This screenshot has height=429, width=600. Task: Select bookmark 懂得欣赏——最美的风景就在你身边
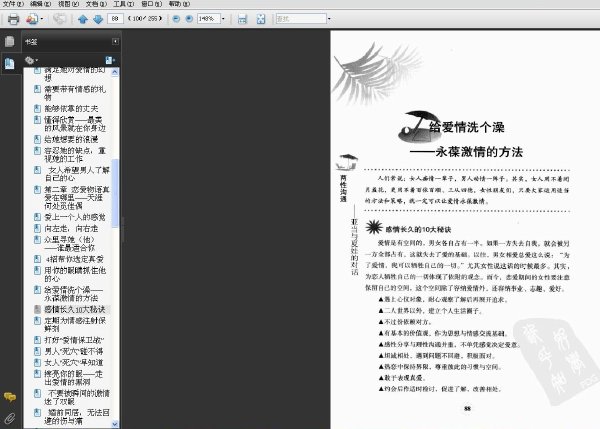pos(75,124)
